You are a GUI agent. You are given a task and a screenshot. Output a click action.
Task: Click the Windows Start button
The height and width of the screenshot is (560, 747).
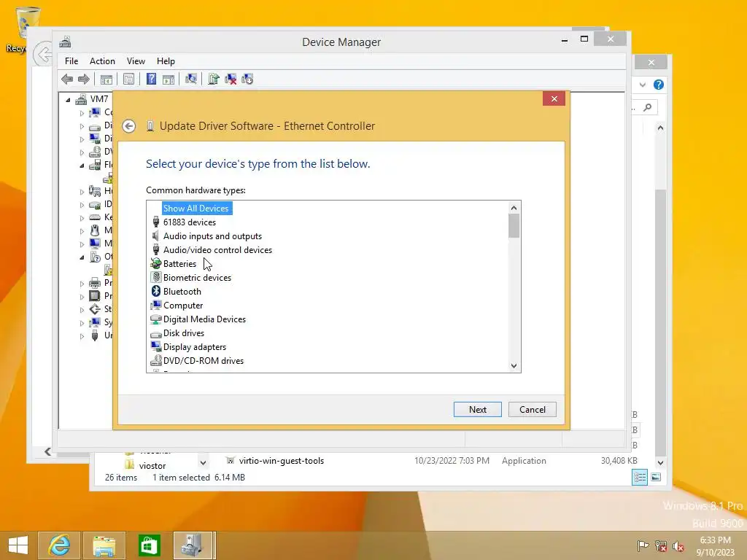pyautogui.click(x=18, y=545)
